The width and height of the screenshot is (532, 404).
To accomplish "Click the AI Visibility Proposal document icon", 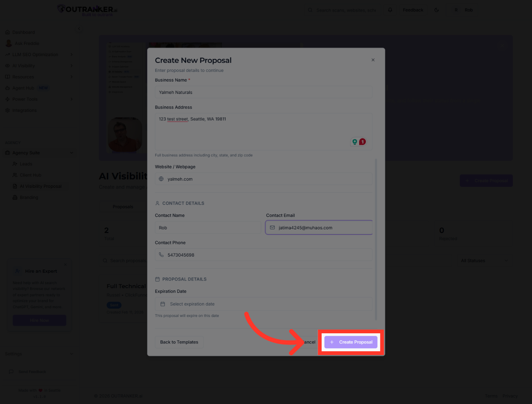I will pyautogui.click(x=15, y=186).
